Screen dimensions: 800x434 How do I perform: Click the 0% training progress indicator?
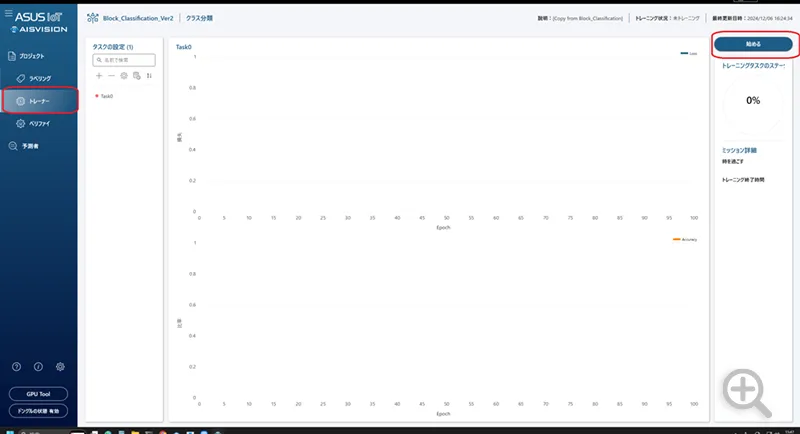753,100
